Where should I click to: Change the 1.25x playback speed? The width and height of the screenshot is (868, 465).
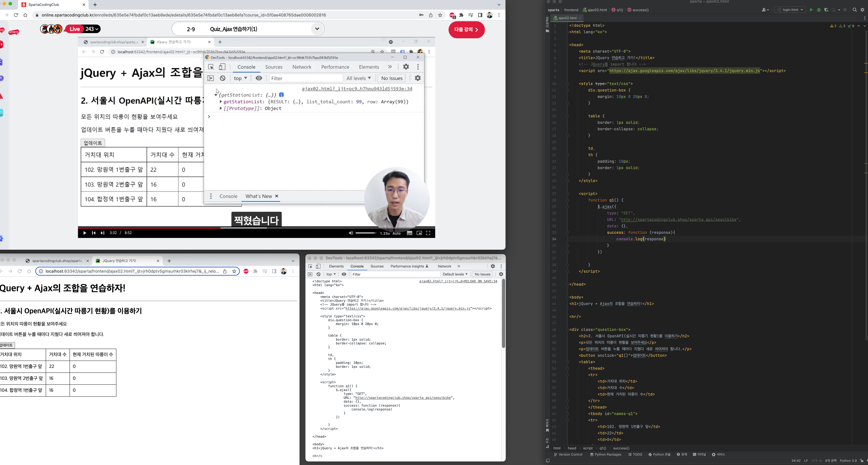click(x=385, y=233)
